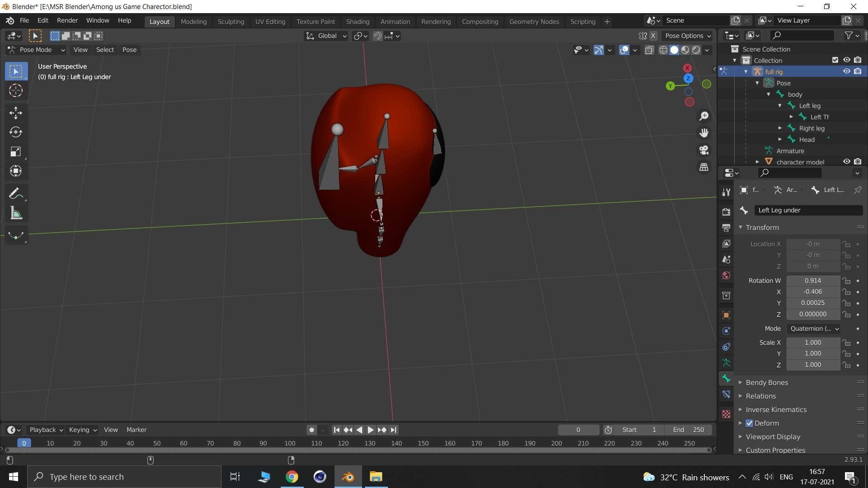Click Marker in timeline header
The width and height of the screenshot is (868, 488).
coord(137,430)
